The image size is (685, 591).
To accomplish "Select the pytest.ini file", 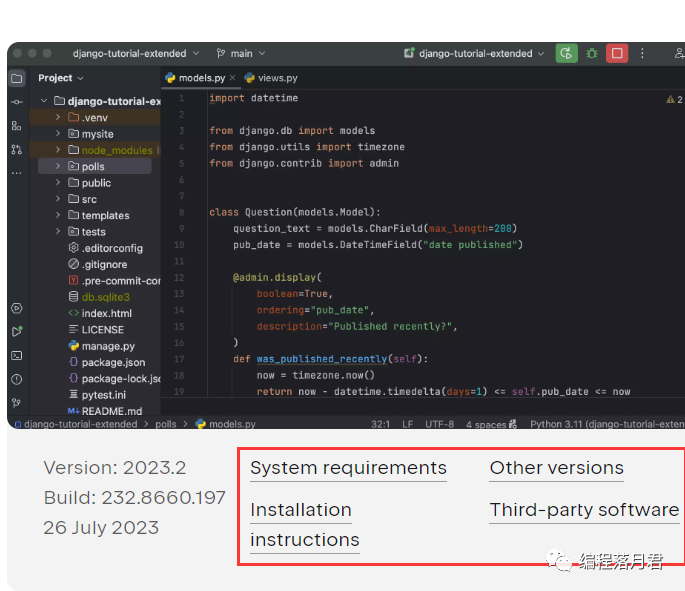I will coord(97,395).
